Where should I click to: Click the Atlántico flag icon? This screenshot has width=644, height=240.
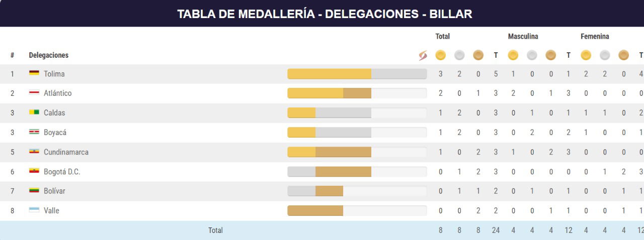point(34,93)
